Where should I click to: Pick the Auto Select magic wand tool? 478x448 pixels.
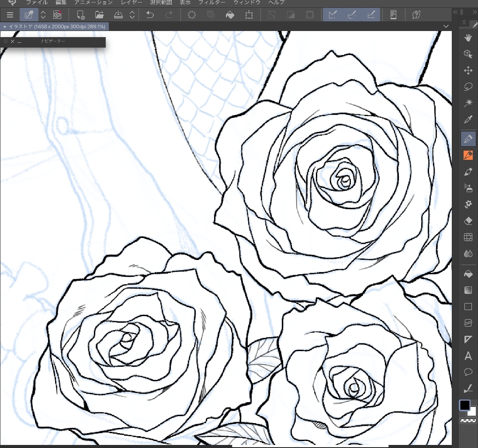tap(468, 103)
